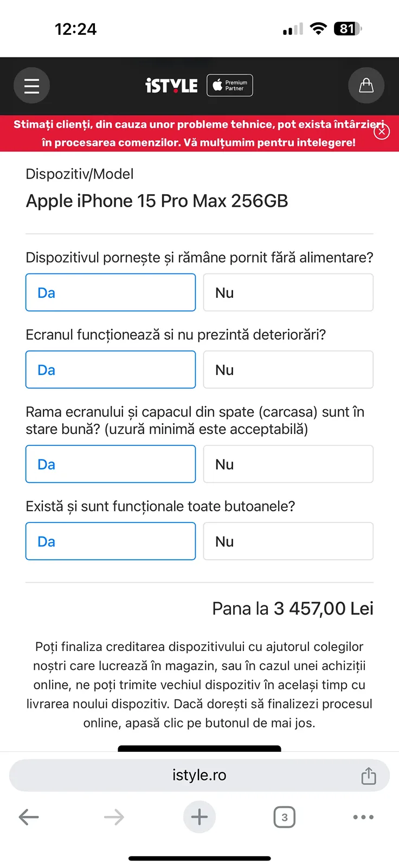Tap the Safari share icon
This screenshot has width=399, height=868.
369,776
